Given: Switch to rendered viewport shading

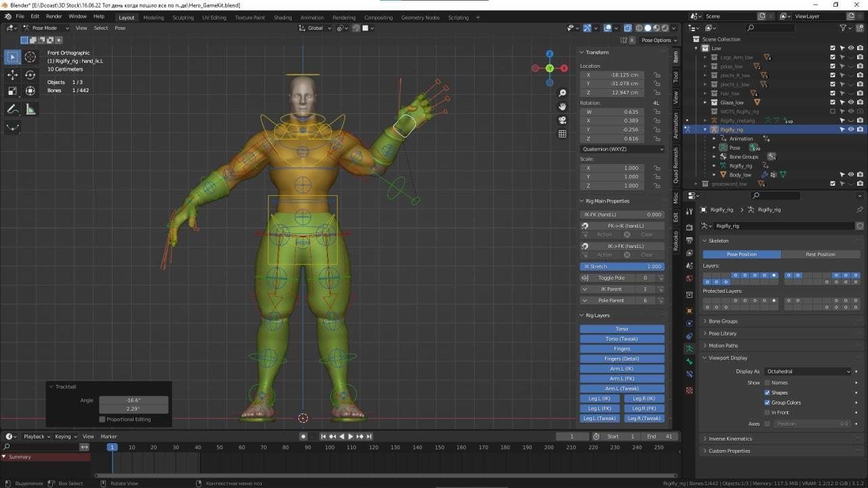Looking at the screenshot, I should tap(665, 28).
